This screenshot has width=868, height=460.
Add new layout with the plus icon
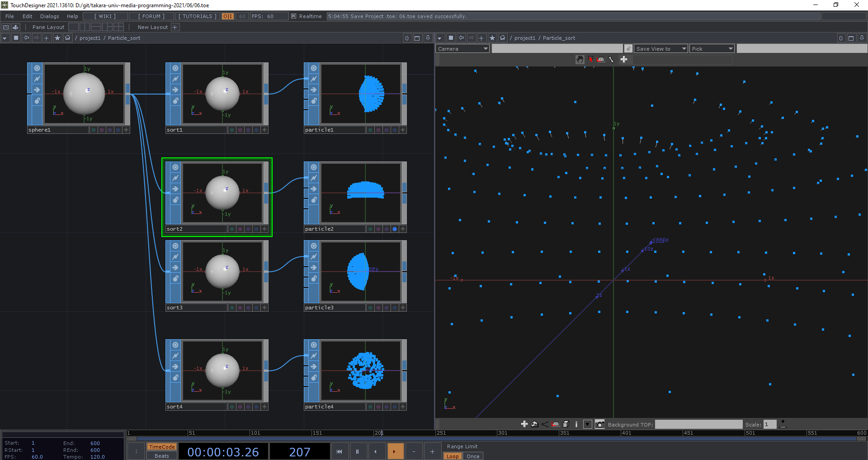(175, 27)
